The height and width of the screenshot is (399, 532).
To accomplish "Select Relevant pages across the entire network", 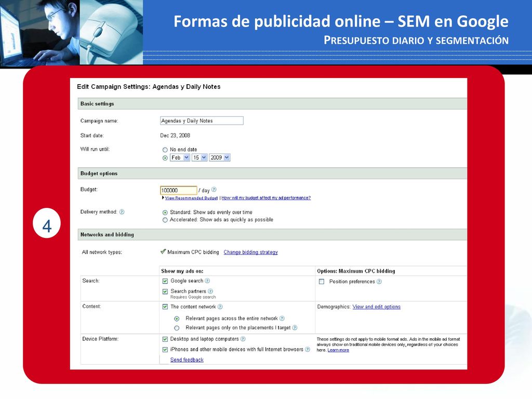I will pyautogui.click(x=177, y=318).
